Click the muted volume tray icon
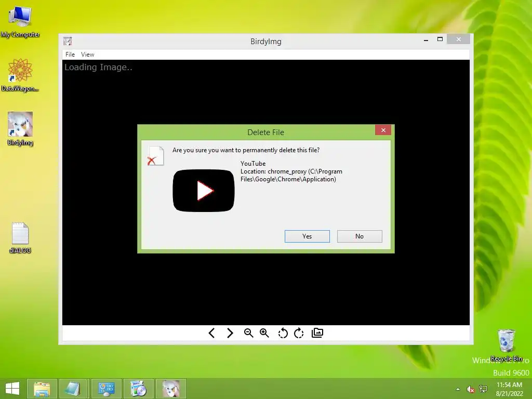 pos(470,389)
